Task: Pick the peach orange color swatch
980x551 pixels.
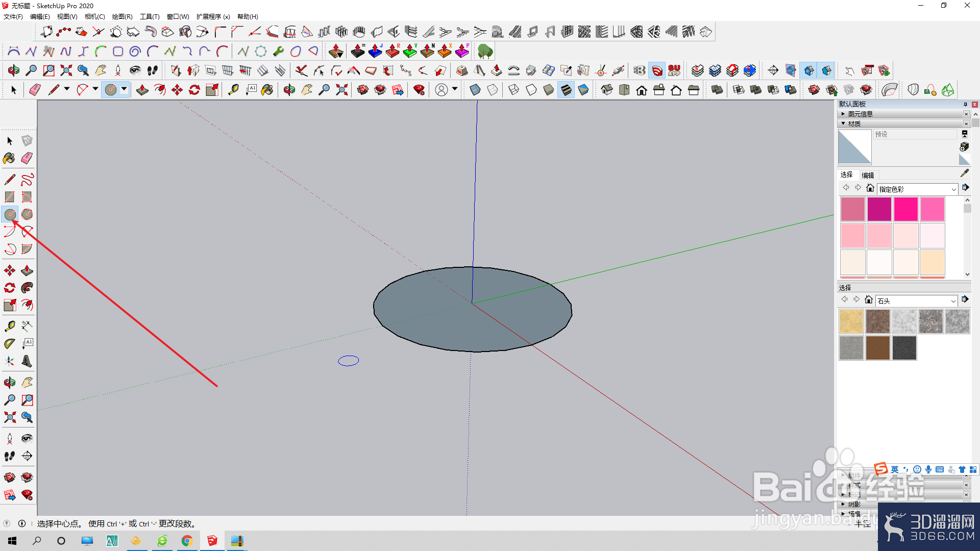Action: click(x=932, y=262)
